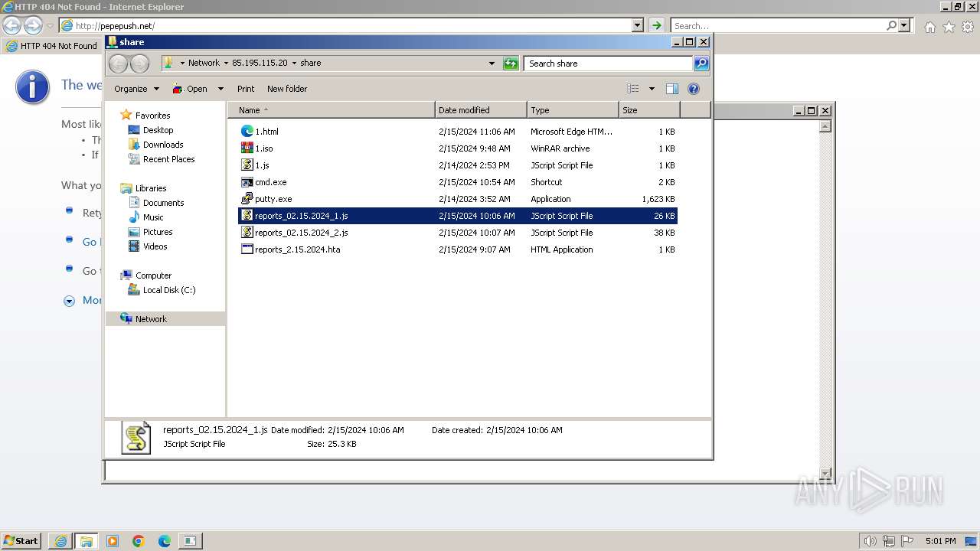Select the HTTP 404 Not Found tab
Screen dimensions: 980x551
[52, 46]
